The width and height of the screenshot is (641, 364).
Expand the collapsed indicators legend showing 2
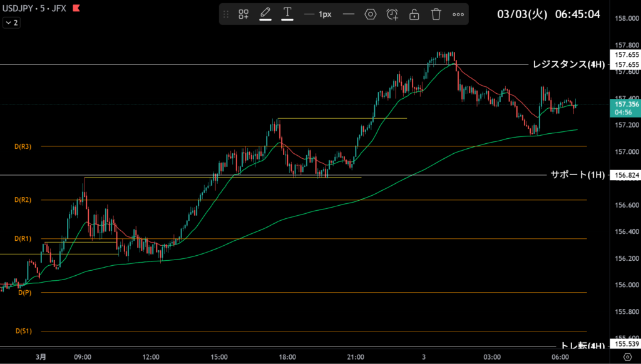tap(11, 23)
